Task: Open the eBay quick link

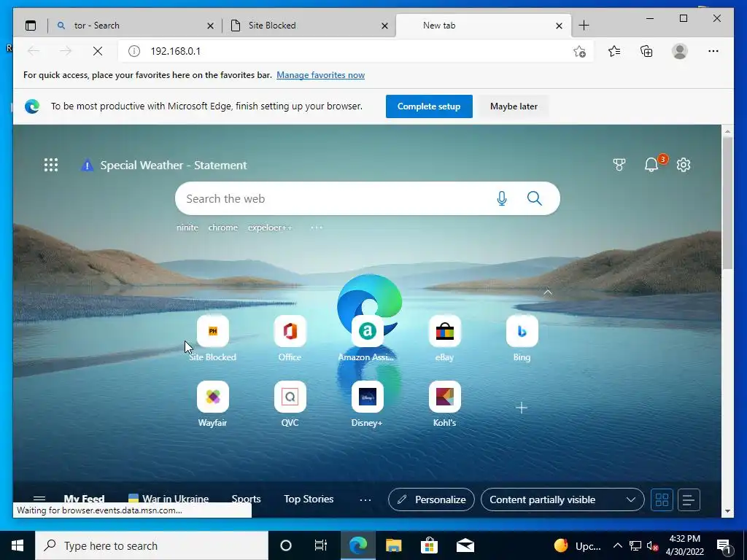Action: [444, 338]
